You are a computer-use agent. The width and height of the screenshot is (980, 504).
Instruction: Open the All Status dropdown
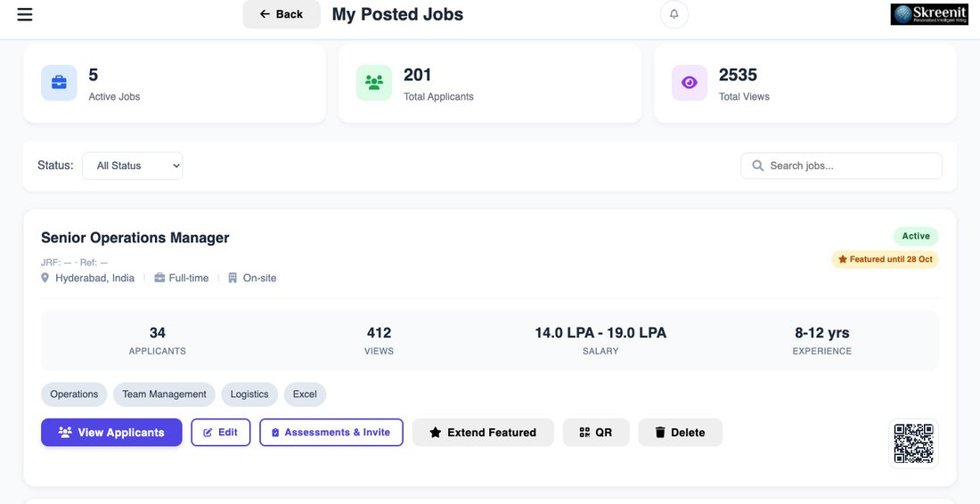[x=133, y=166]
